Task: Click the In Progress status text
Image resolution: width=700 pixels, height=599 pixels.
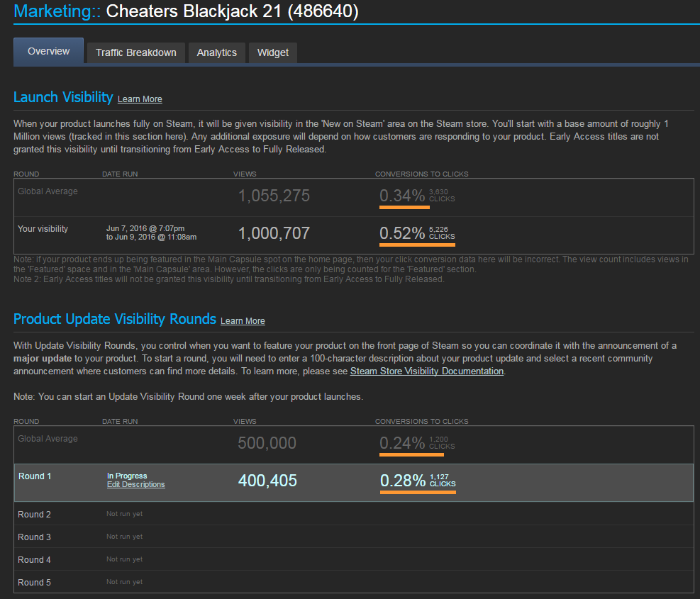Action: pyautogui.click(x=127, y=476)
